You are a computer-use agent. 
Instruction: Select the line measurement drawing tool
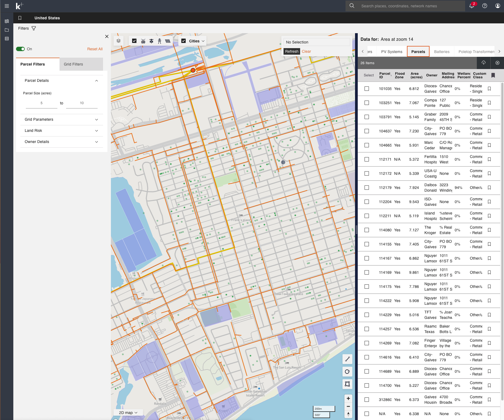click(347, 359)
